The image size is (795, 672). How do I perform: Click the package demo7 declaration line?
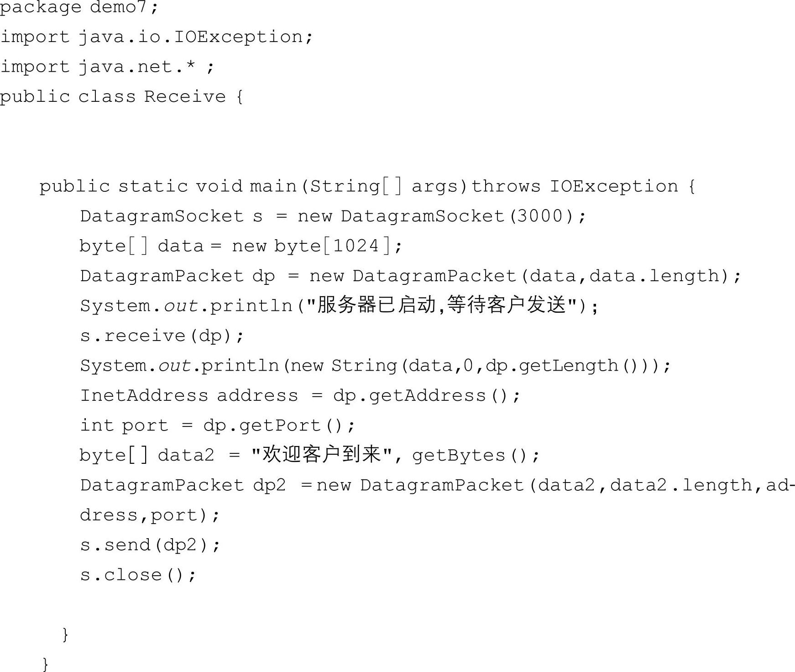pyautogui.click(x=78, y=7)
